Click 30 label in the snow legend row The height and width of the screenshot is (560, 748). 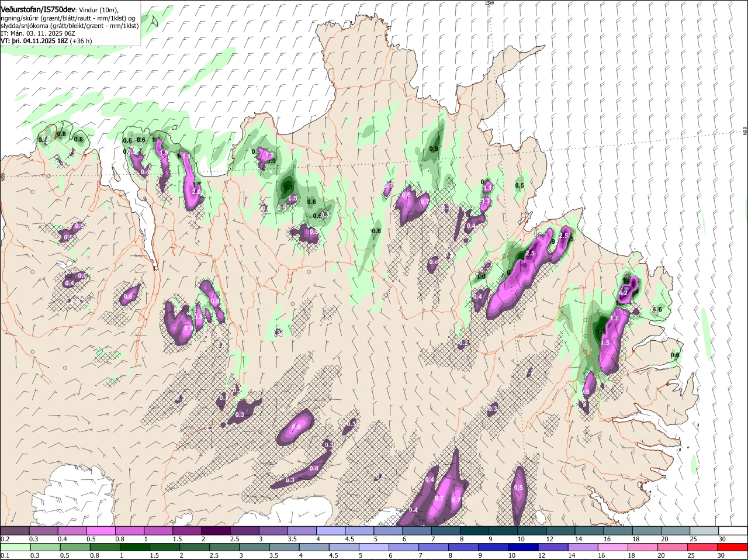(722, 539)
